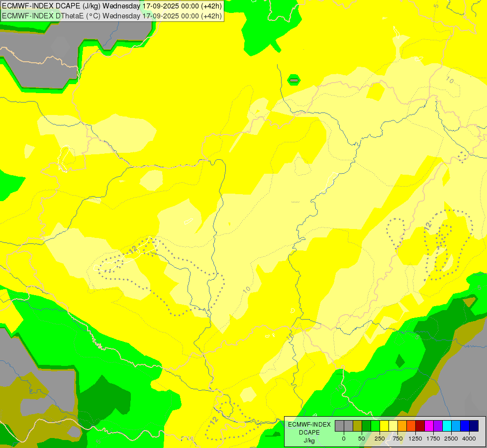
Task: Select the olive legend color swatch
Action: 358,426
